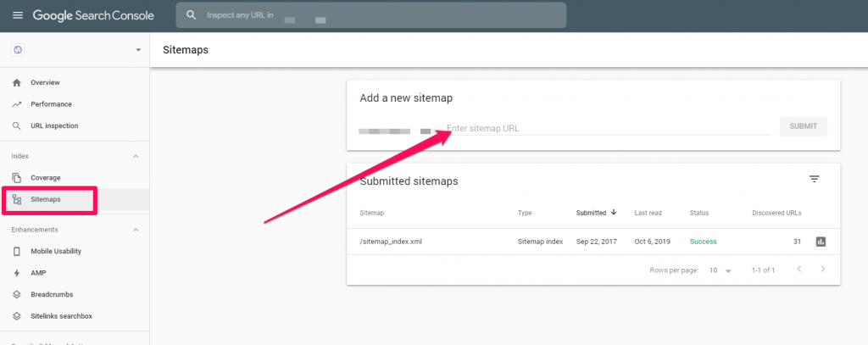
Task: Click the Coverage pages icon
Action: 17,178
